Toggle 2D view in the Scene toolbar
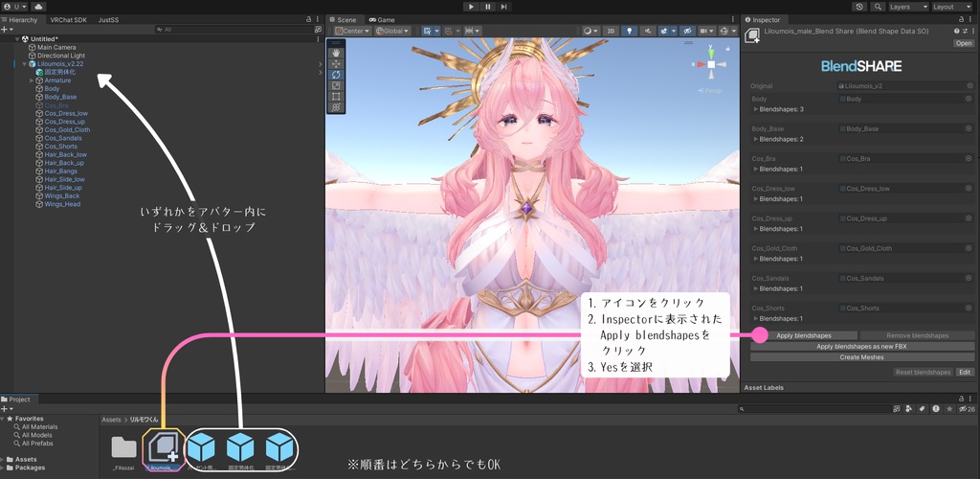Viewport: 980px width, 479px height. pos(612,31)
